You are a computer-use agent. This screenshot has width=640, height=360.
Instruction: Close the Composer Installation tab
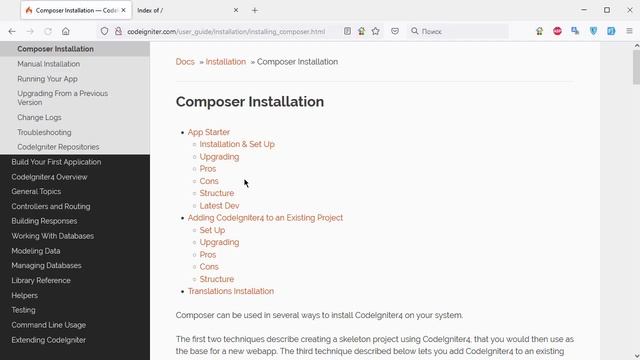pos(123,10)
